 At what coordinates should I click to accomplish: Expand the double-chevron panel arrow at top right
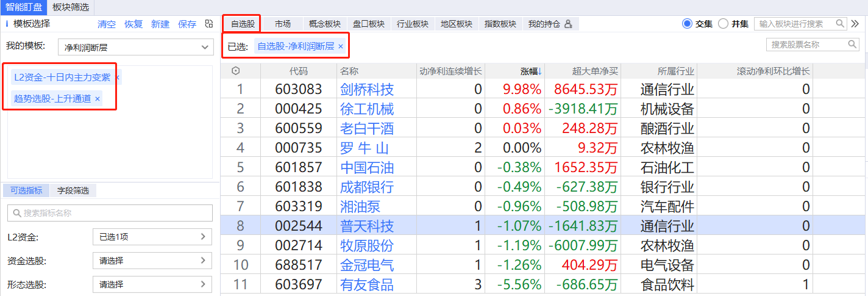(x=856, y=24)
